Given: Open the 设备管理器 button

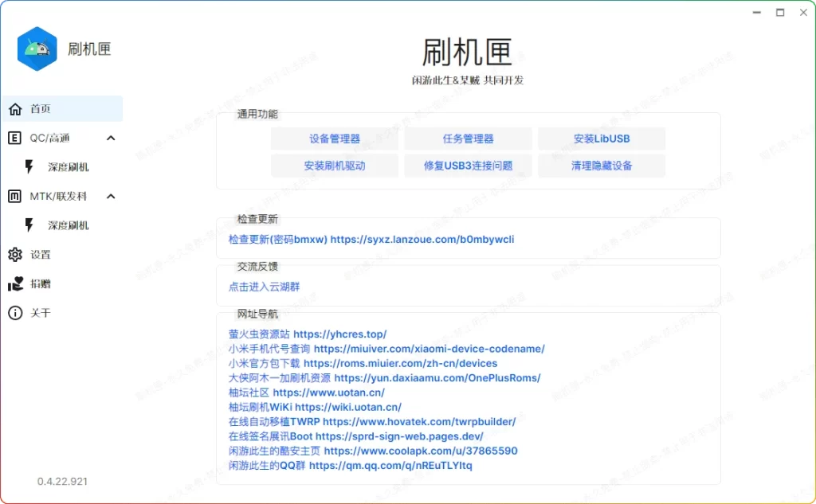Looking at the screenshot, I should coord(335,139).
